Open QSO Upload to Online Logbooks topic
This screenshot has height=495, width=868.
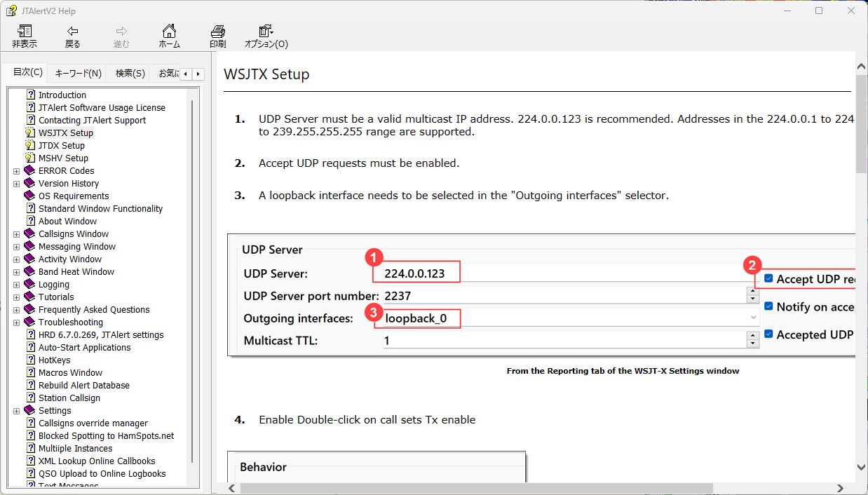tap(102, 473)
